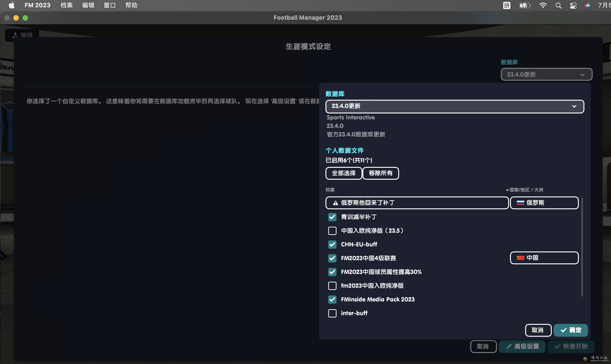This screenshot has height=364, width=611.
Task: Click the bottom 取消 button beside 高级设置
Action: click(x=483, y=346)
